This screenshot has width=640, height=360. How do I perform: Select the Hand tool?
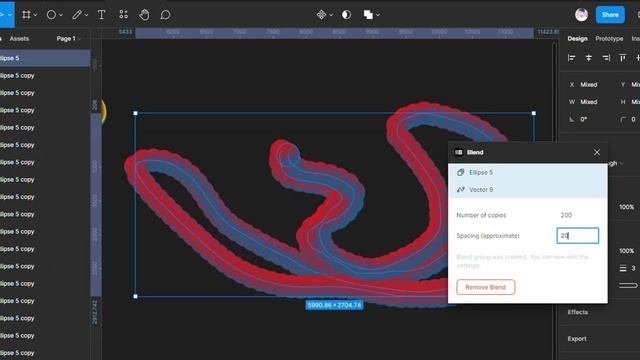click(144, 15)
